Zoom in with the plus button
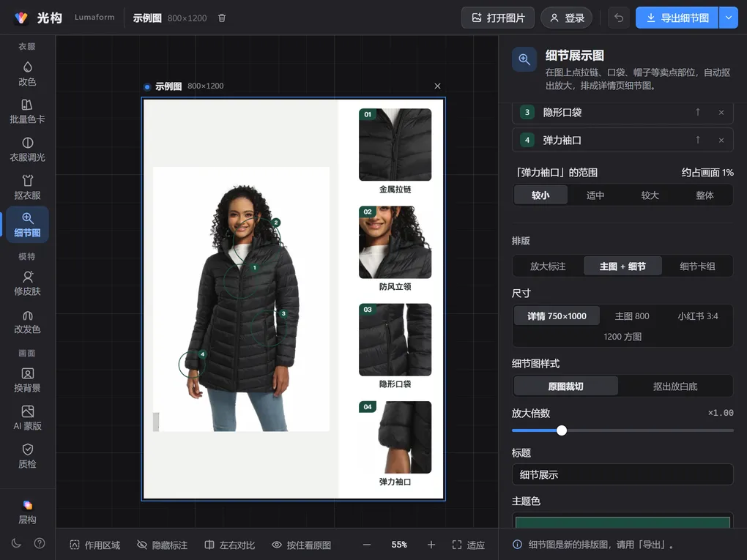 coord(431,545)
